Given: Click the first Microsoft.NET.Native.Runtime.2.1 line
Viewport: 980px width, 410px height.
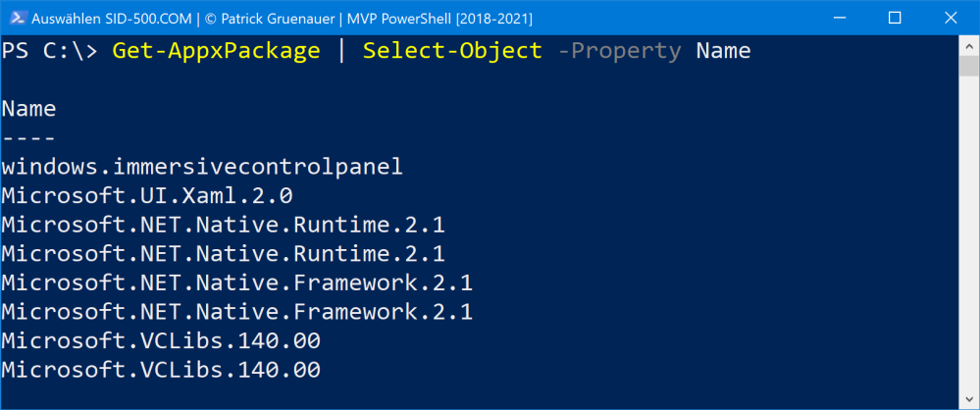Looking at the screenshot, I should point(223,226).
